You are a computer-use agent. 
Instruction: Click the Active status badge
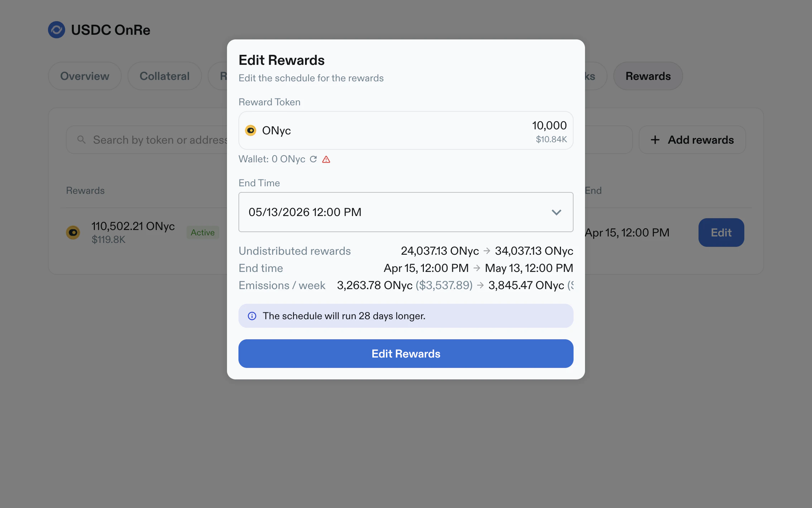[x=203, y=233]
